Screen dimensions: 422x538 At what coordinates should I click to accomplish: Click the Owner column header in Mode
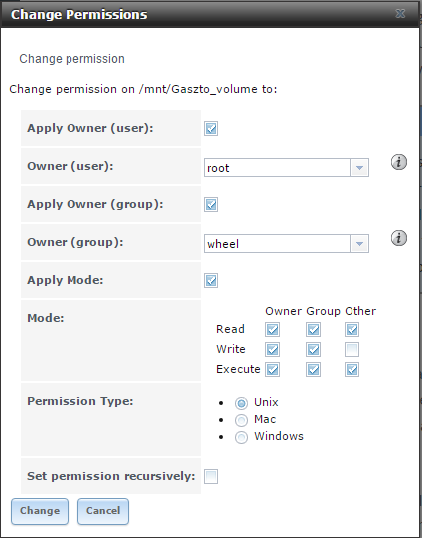pyautogui.click(x=283, y=311)
